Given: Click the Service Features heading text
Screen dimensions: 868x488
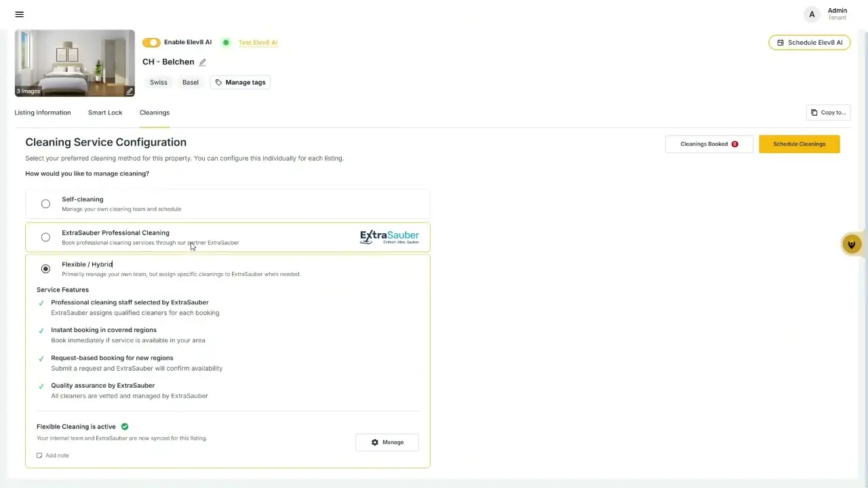Looking at the screenshot, I should coord(62,290).
